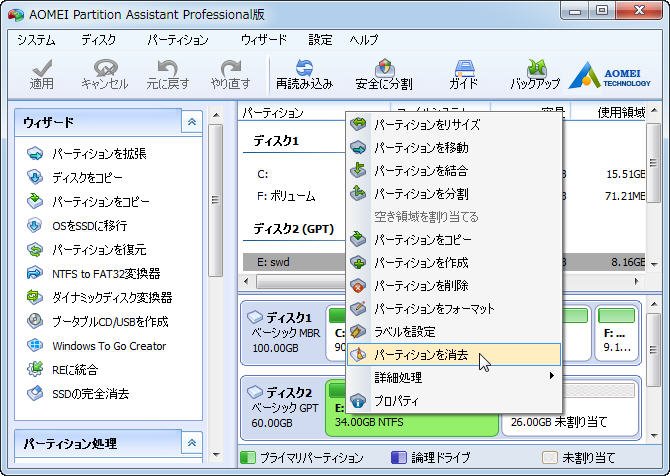
Task: Select the E: swd partition row
Action: click(444, 262)
